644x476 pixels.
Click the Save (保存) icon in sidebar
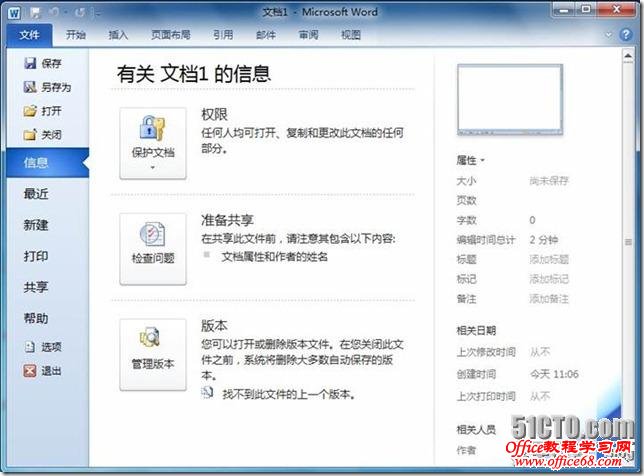30,63
